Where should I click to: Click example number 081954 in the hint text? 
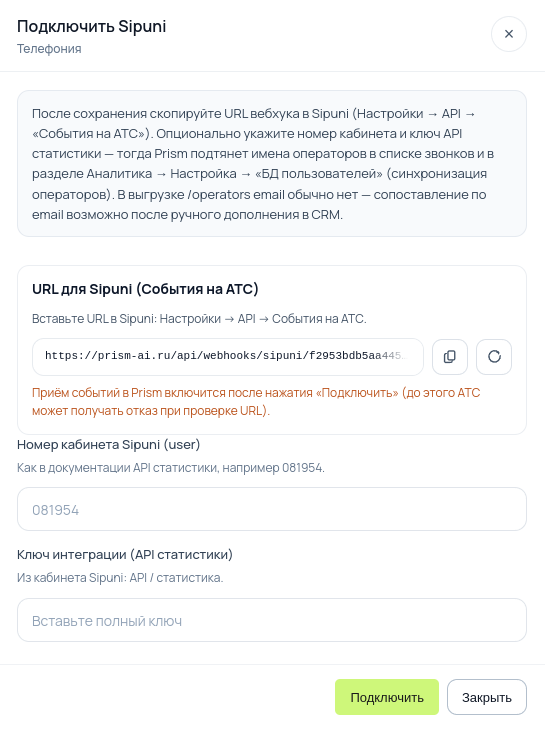click(302, 468)
